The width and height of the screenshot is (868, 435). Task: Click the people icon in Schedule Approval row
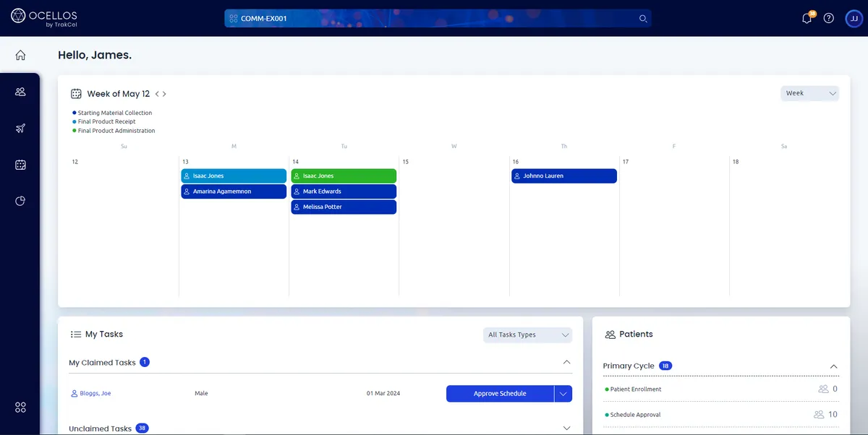[x=819, y=415]
